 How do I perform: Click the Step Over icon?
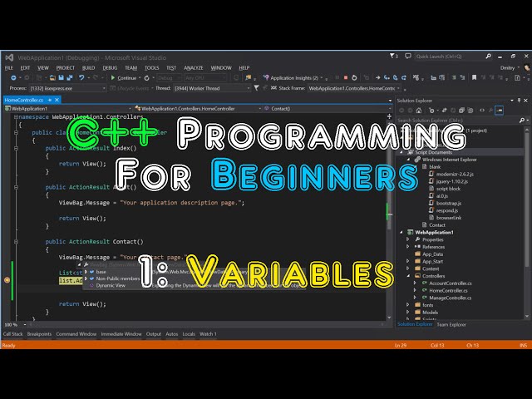click(396, 77)
